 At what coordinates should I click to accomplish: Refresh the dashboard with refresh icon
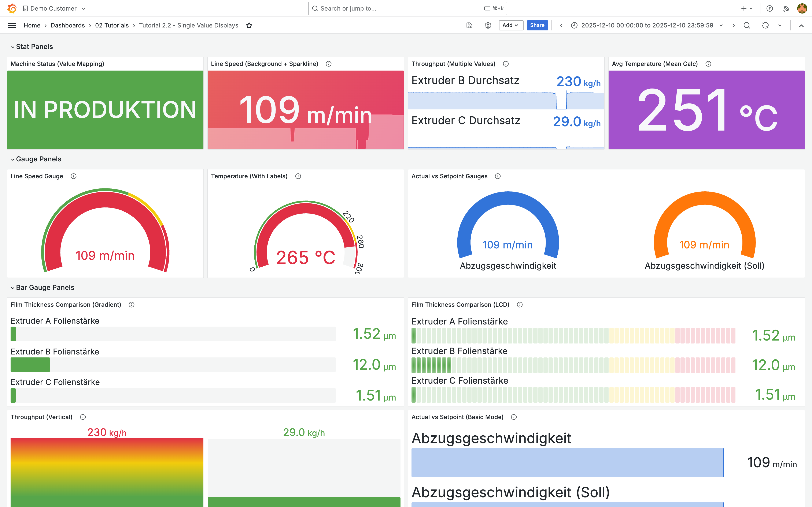point(765,26)
